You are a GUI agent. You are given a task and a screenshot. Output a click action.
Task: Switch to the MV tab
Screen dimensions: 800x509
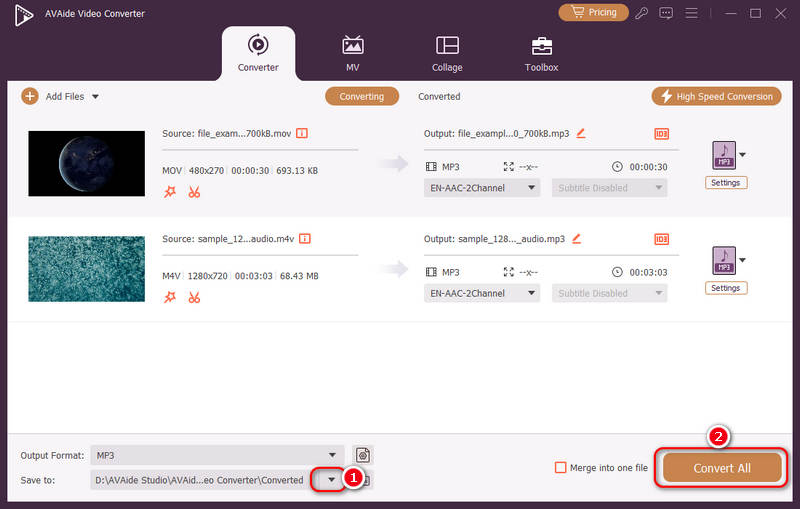coord(352,54)
